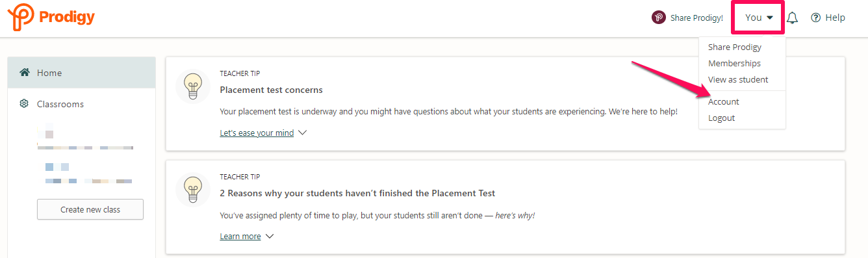
Task: Choose Logout in the dropdown menu
Action: point(721,118)
